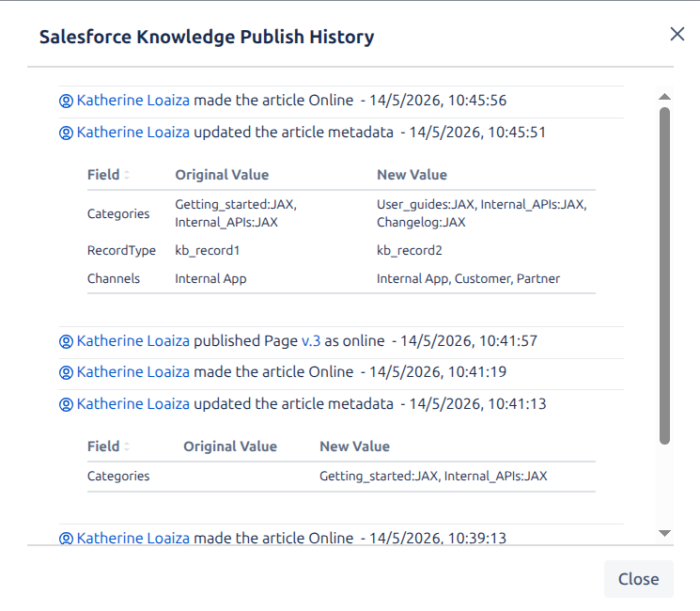
Task: Select kb_record1 original value
Action: tap(207, 250)
